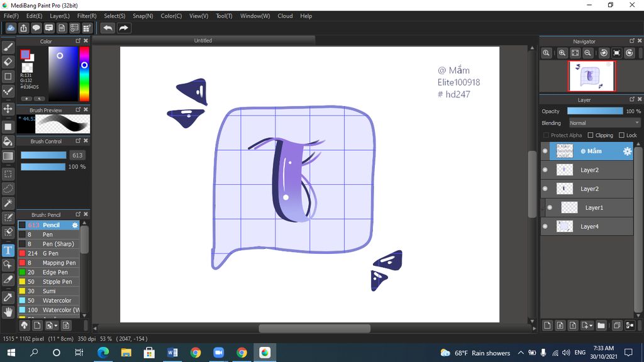Zoom out using Navigator magnifier minus
Viewport: 644px width, 362px height.
click(588, 53)
